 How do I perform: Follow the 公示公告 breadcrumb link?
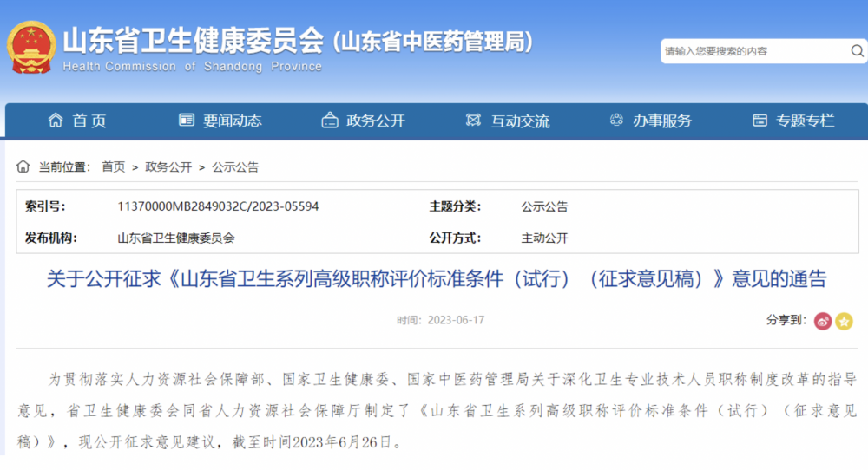[x=235, y=167]
